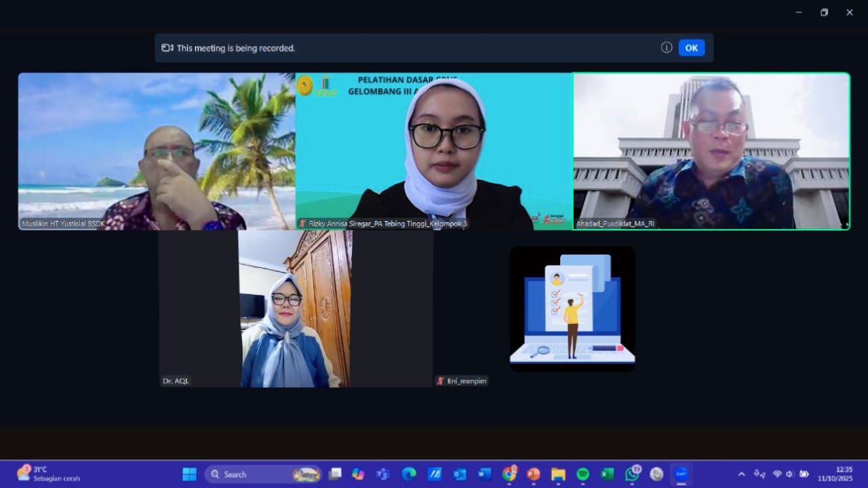
Task: Open the weather widget showing 31°C
Action: [x=49, y=474]
